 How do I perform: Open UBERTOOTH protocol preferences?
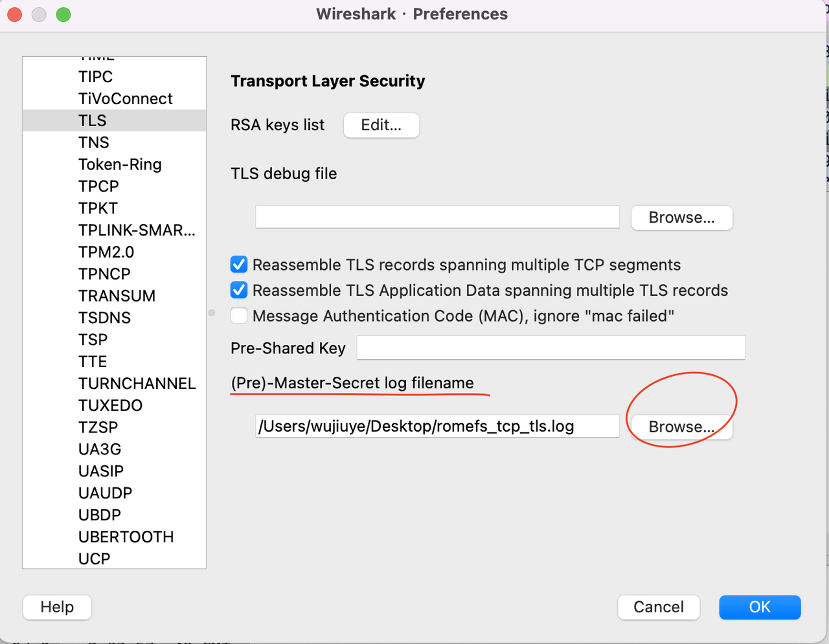coord(115,537)
